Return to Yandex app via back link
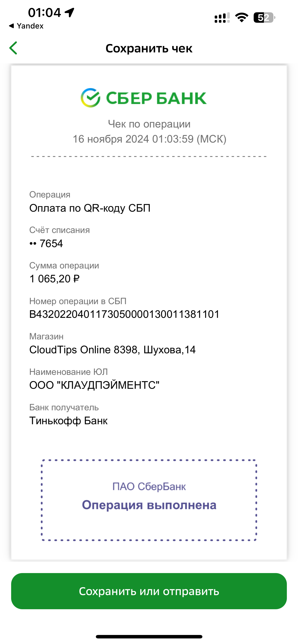Image resolution: width=298 pixels, height=644 pixels. tap(26, 26)
